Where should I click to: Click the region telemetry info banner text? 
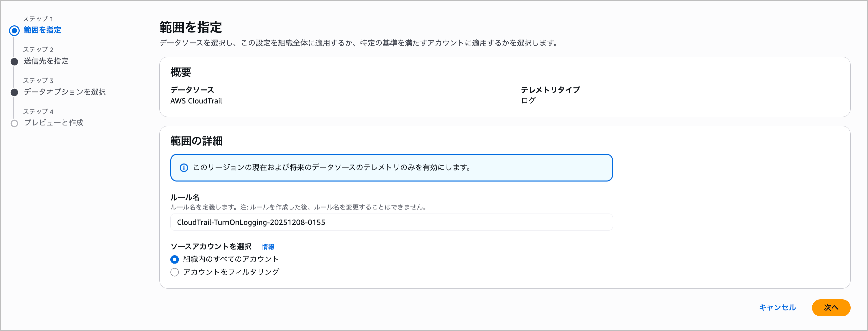click(x=332, y=168)
